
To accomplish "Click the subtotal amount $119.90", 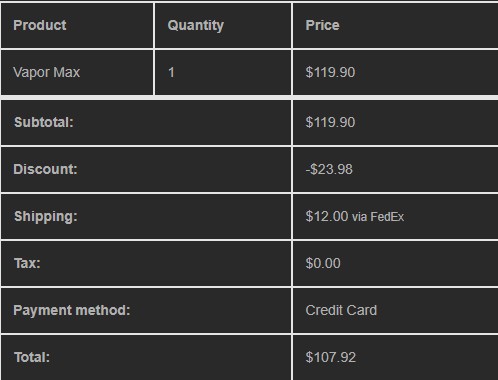I will coord(330,122).
